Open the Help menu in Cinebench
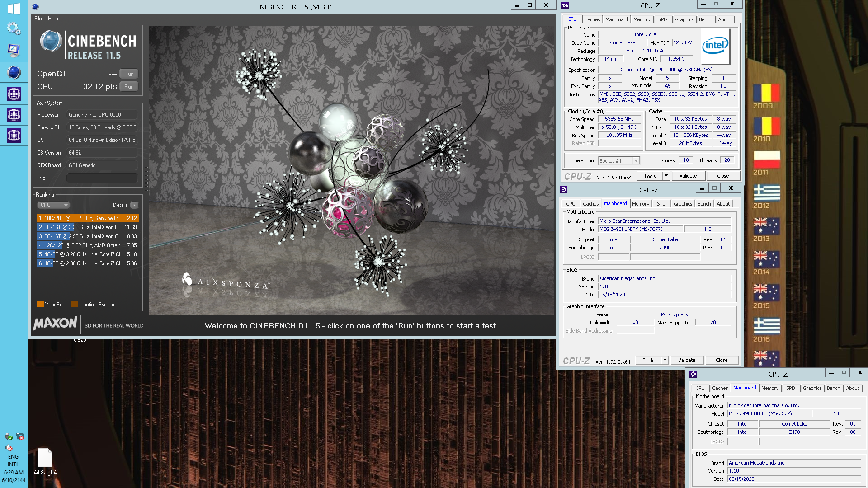This screenshot has width=868, height=488. pyautogui.click(x=53, y=19)
